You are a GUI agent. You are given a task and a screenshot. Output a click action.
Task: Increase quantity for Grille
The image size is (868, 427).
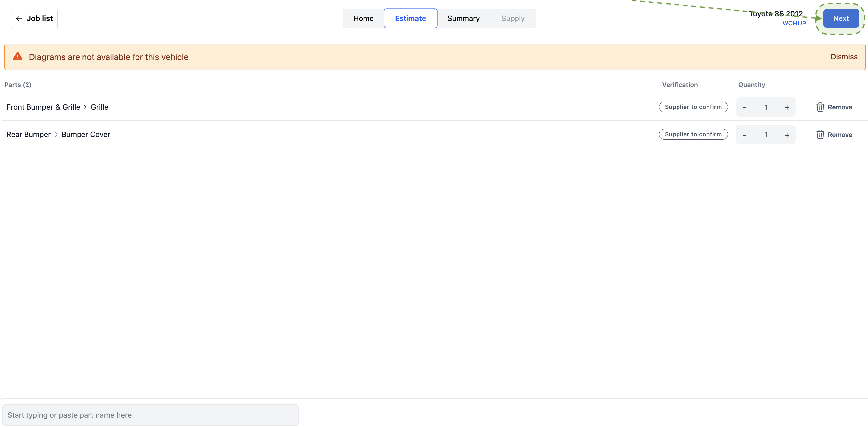click(x=787, y=107)
